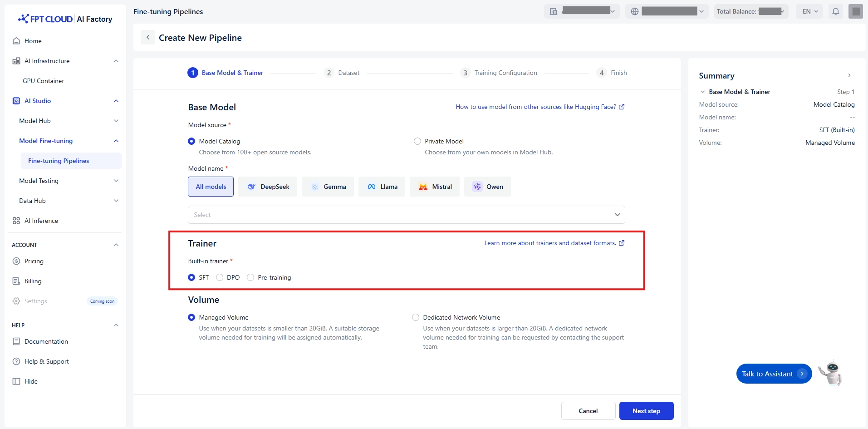Select the DPO trainer option
This screenshot has height=429, width=868.
click(220, 277)
